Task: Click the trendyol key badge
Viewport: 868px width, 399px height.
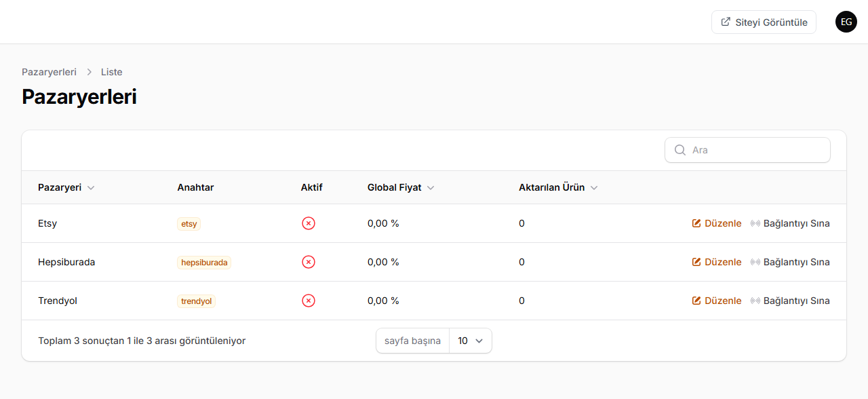Action: 197,301
